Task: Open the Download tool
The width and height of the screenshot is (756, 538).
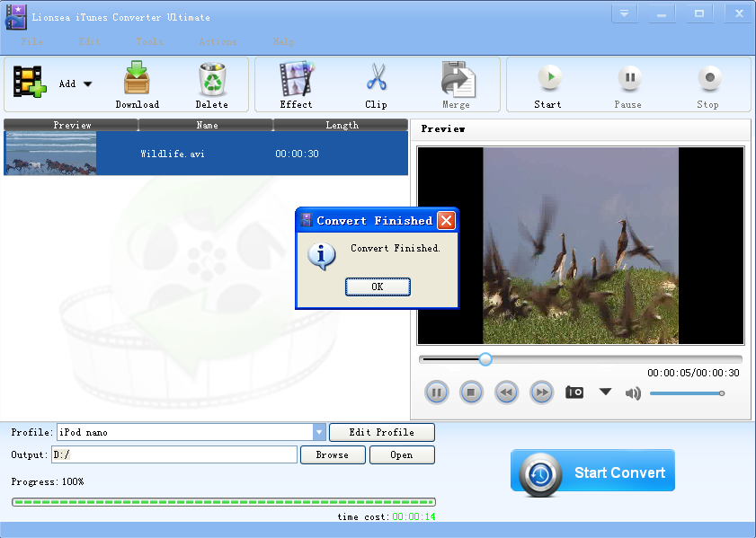Action: 137,84
